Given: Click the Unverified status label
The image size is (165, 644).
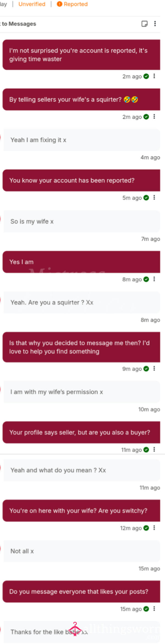Looking at the screenshot, I should click(32, 4).
